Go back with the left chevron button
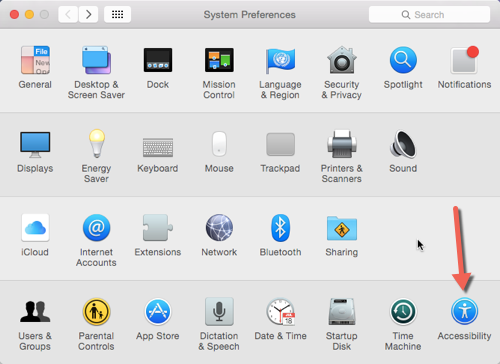Image resolution: width=500 pixels, height=364 pixels. 68,14
